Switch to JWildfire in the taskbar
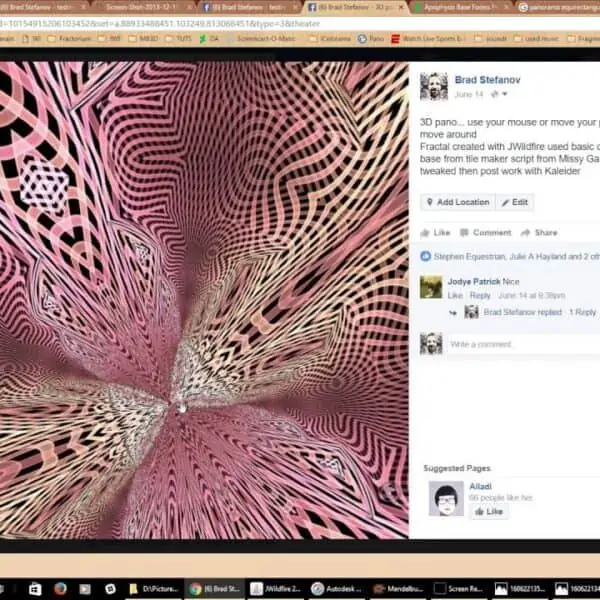Image resolution: width=600 pixels, height=600 pixels. click(x=275, y=589)
